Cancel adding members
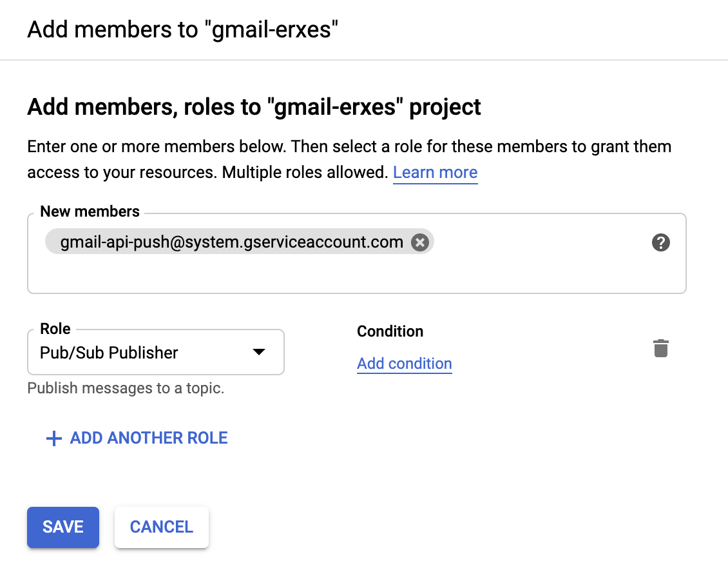Viewport: 728px width, 570px height. pos(161,527)
